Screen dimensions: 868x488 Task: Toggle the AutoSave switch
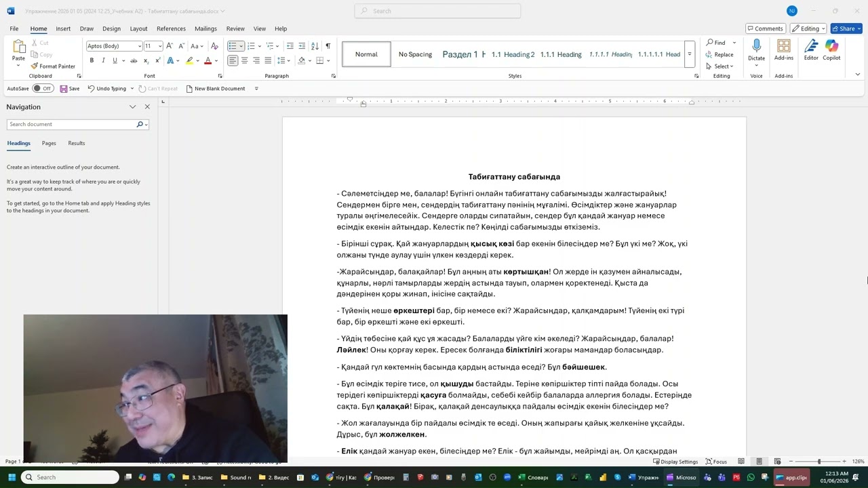click(x=43, y=89)
